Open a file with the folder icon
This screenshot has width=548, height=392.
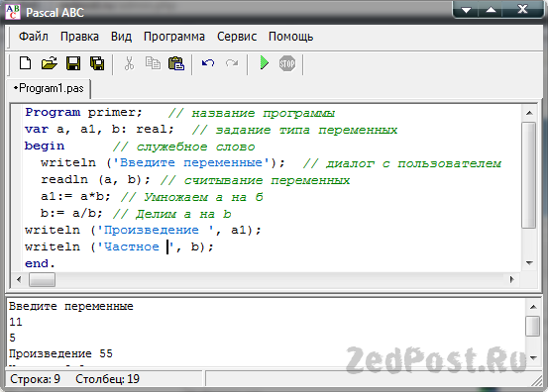coord(49,63)
